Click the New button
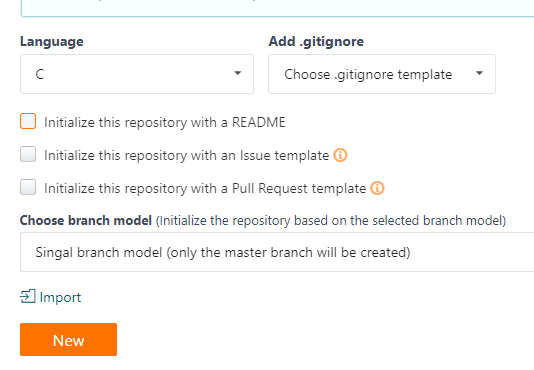The height and width of the screenshot is (370, 534). [68, 340]
